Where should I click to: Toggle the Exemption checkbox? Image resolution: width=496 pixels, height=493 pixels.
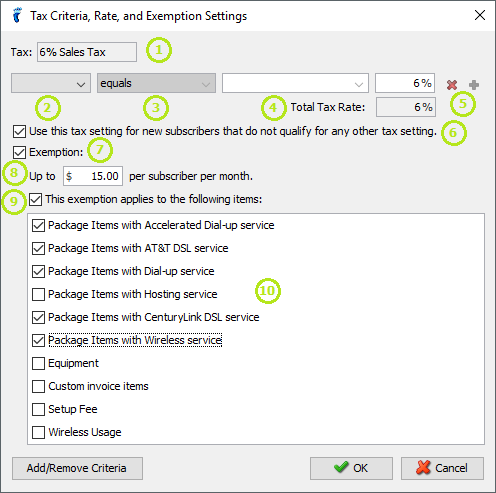(19, 152)
